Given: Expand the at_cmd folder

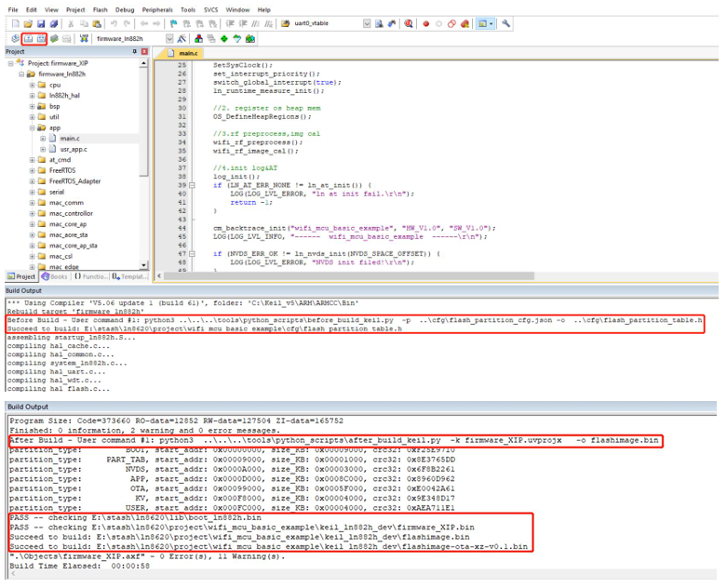Looking at the screenshot, I should point(32,160).
